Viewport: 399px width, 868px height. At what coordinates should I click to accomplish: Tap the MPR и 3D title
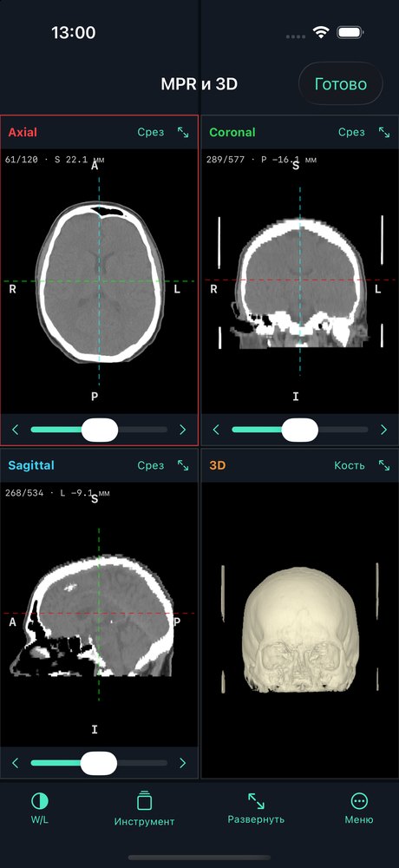[199, 84]
